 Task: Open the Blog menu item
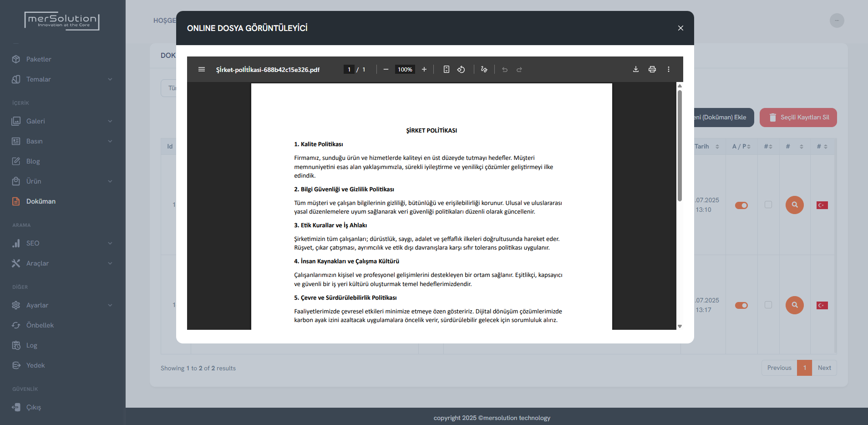[33, 161]
